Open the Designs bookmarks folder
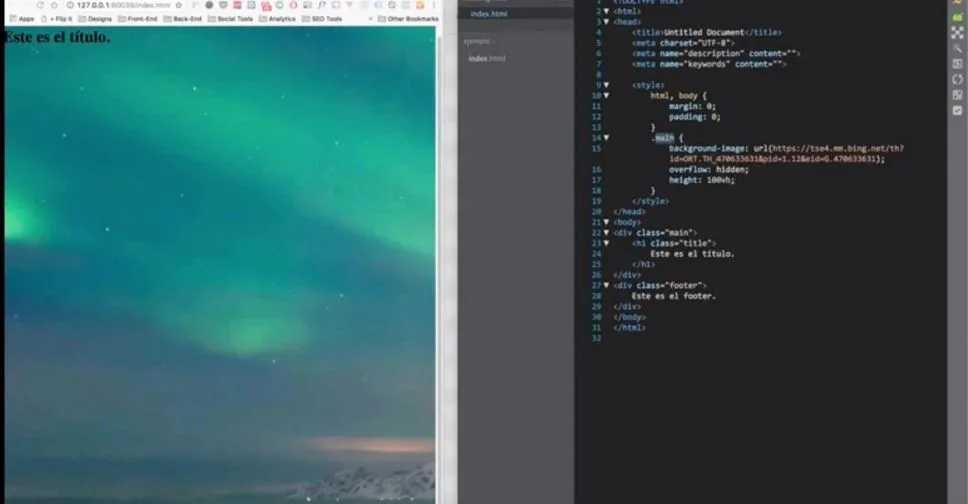This screenshot has height=504, width=968. tap(95, 19)
